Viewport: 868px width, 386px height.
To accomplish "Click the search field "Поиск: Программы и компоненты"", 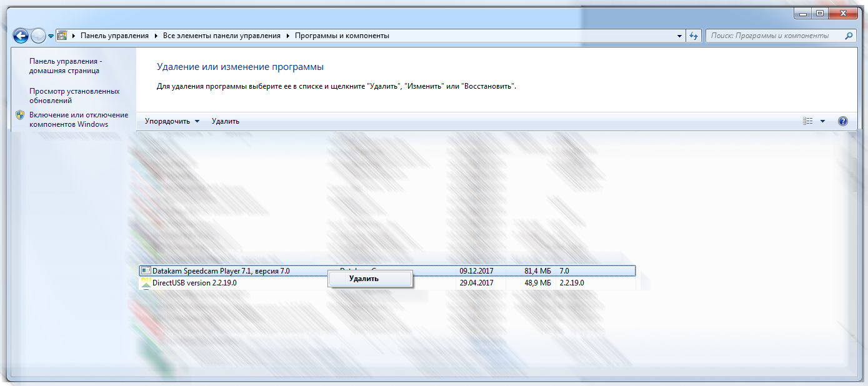I will coord(774,36).
